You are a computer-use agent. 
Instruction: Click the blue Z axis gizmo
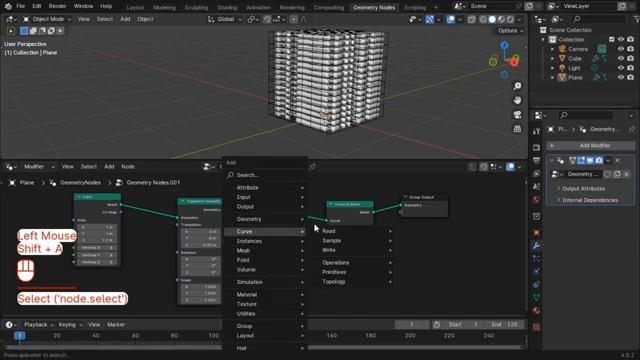click(x=505, y=45)
